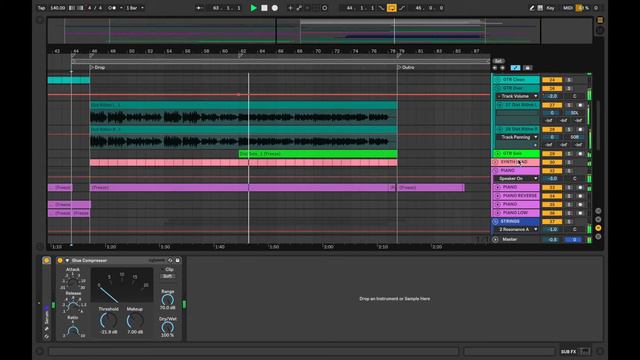Enable Key map mode
This screenshot has height=360, width=640.
point(550,8)
